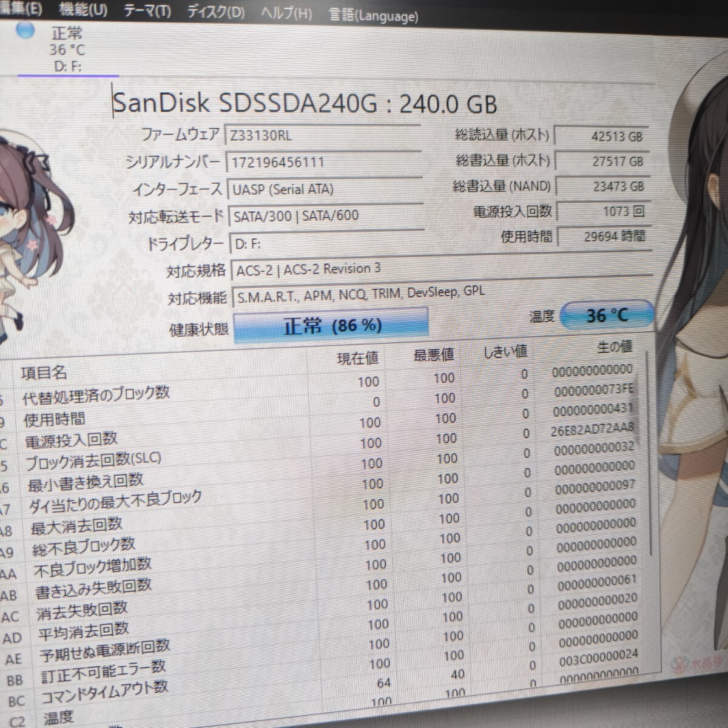Click the 健康状態 label
The image size is (728, 728).
199,329
